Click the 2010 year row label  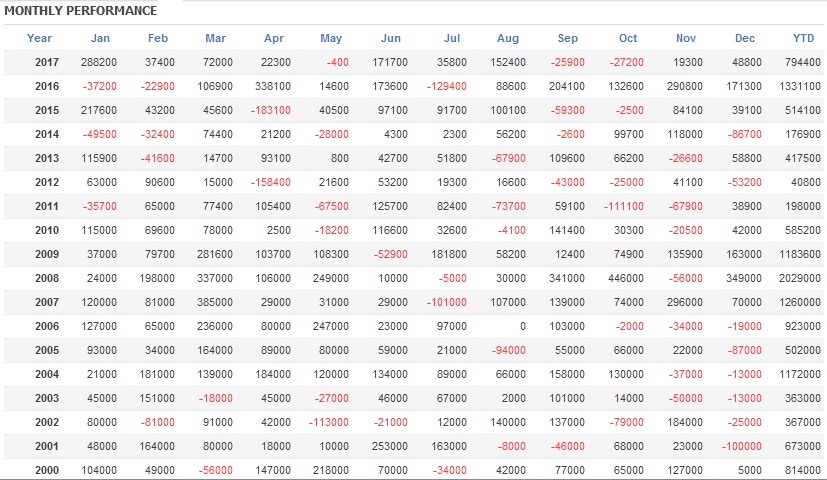[46, 230]
